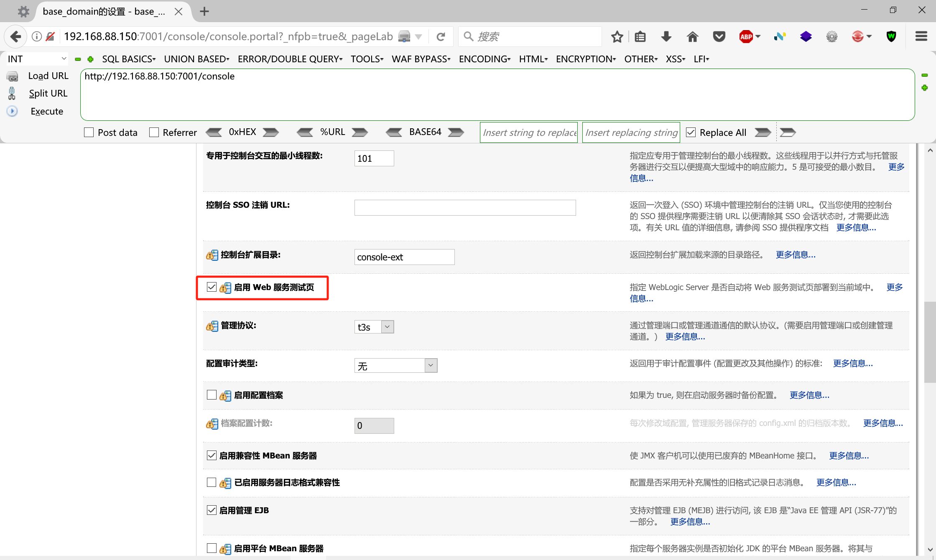Open the WAF BYPASS menu
The height and width of the screenshot is (560, 936).
pos(421,59)
